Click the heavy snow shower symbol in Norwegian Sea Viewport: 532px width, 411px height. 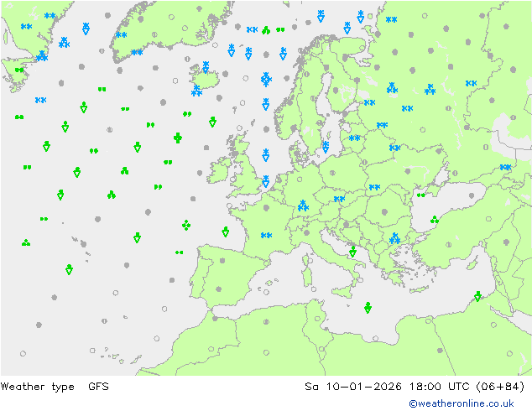266,80
